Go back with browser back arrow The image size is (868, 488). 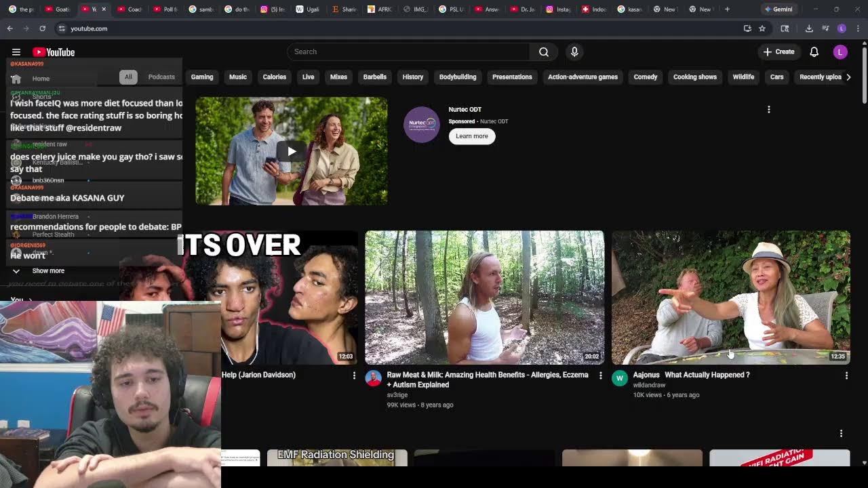[x=9, y=28]
